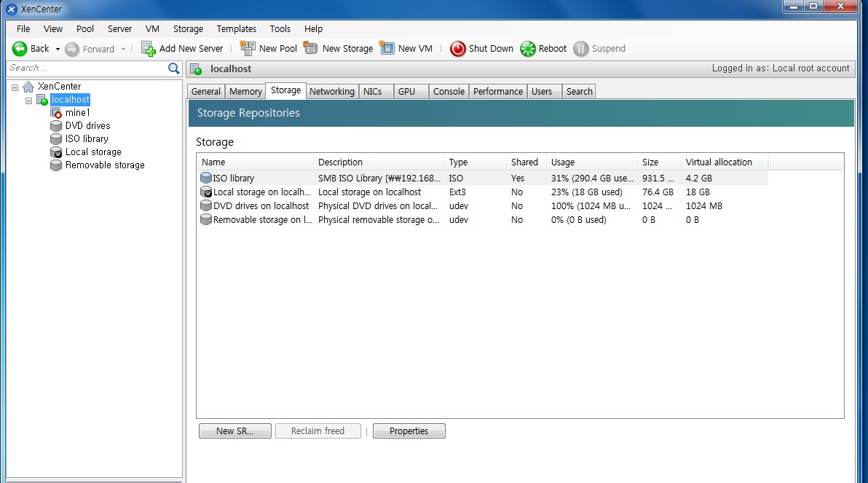Screen dimensions: 868x483
Task: Open the Storage menu
Action: pos(188,29)
